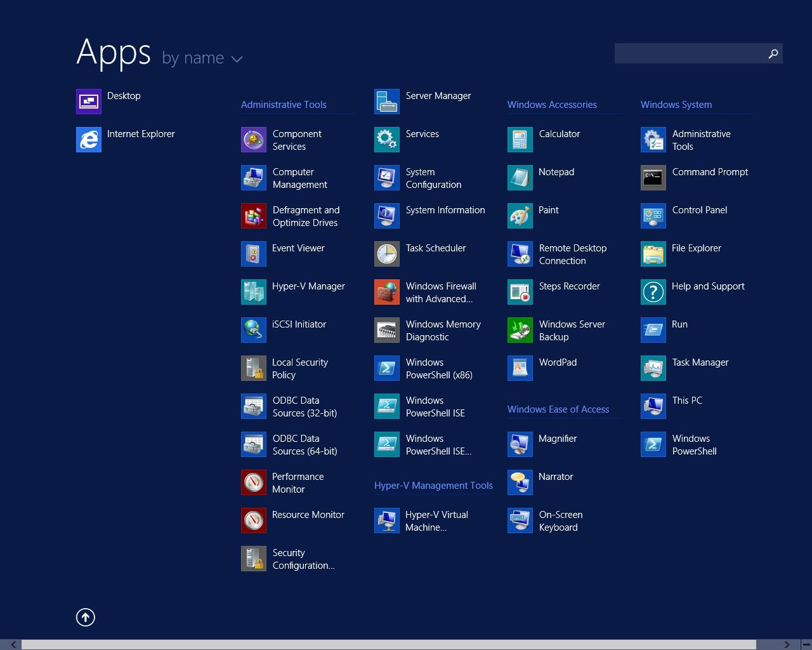This screenshot has width=812, height=650.
Task: Open On-Screen Keyboard icon
Action: 520,521
